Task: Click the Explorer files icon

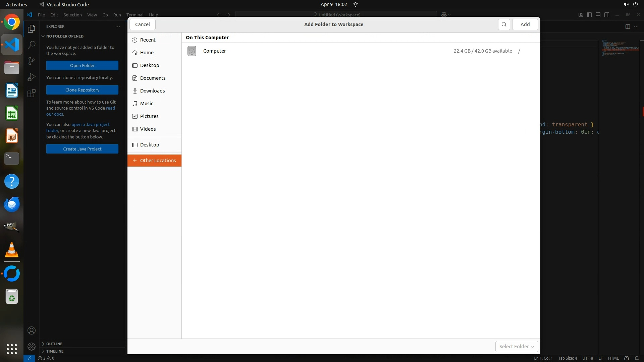Action: [x=32, y=29]
